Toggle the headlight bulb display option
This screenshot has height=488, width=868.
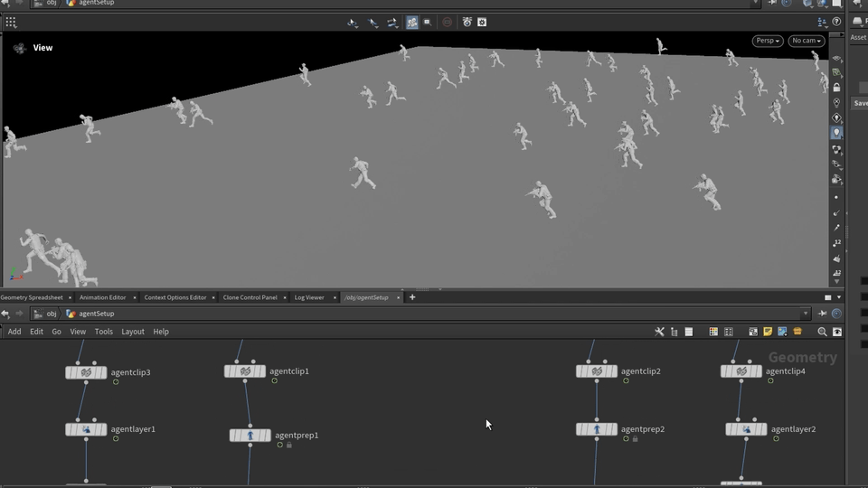836,133
